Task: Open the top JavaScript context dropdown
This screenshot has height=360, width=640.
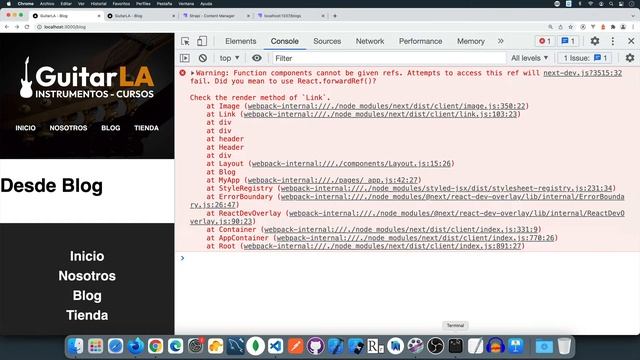Action: pos(229,58)
